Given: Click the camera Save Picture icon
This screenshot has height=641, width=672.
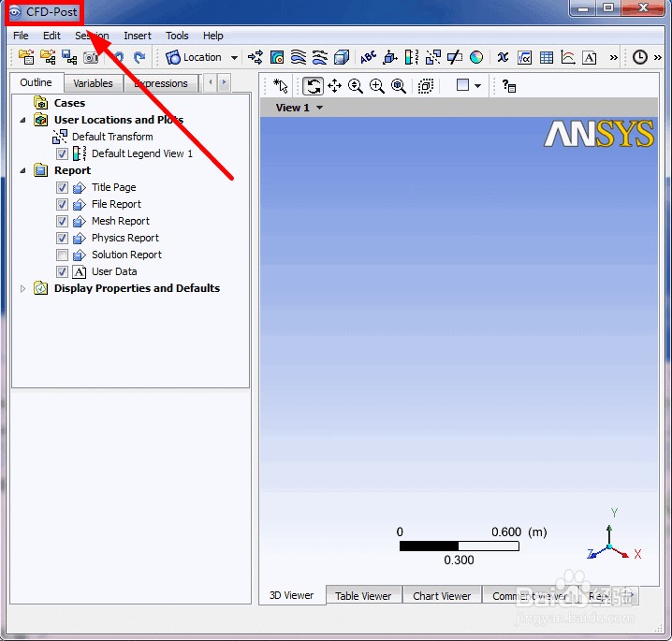Looking at the screenshot, I should tap(91, 57).
